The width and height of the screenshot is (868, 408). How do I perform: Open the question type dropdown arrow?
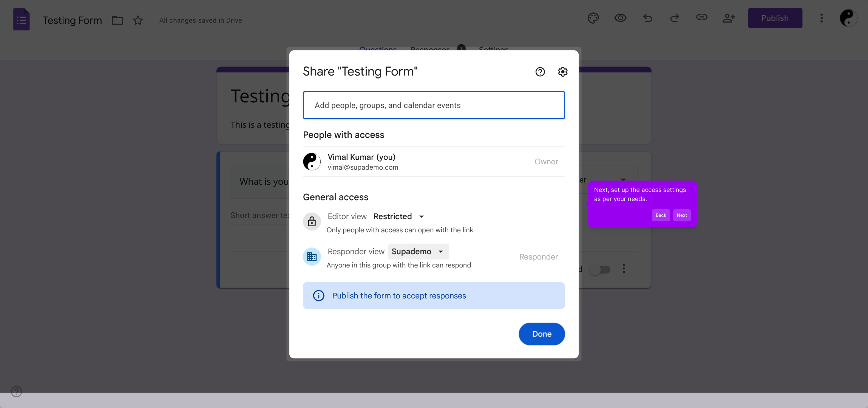623,179
